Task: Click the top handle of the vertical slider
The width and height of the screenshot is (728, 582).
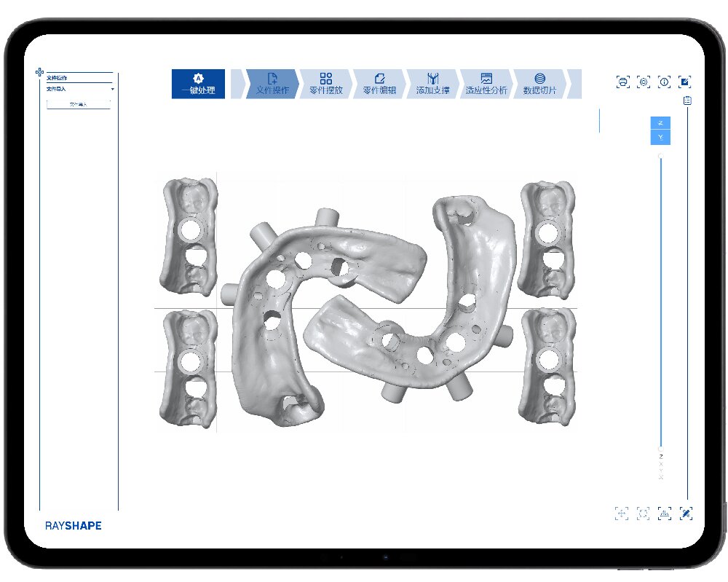Action: point(661,156)
